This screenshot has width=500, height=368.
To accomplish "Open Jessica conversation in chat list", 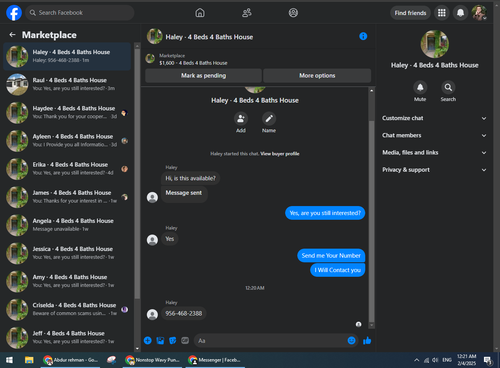I will pyautogui.click(x=67, y=253).
